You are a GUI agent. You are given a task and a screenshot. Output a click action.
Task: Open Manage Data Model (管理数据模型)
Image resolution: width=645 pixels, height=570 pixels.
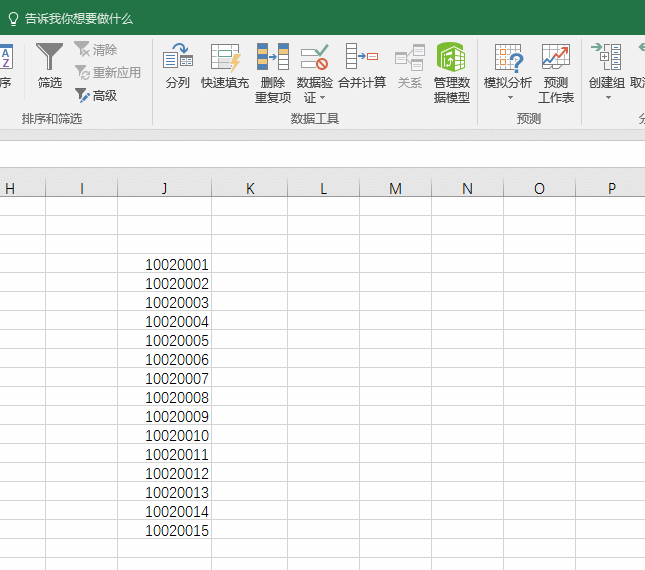click(451, 58)
